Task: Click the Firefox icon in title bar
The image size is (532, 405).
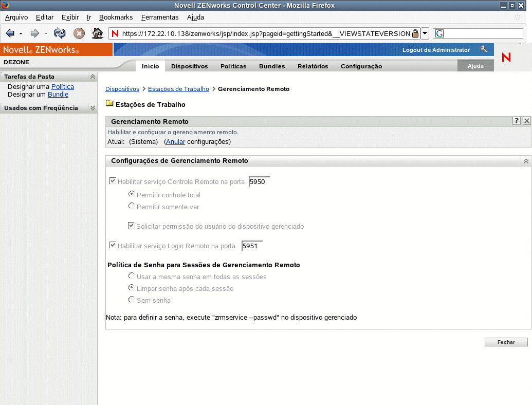Action: [5, 5]
